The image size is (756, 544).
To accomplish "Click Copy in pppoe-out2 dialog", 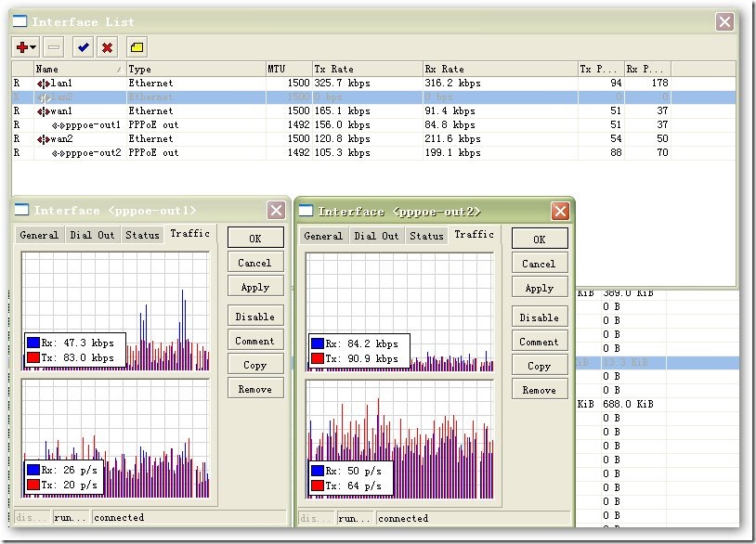I will click(x=540, y=366).
